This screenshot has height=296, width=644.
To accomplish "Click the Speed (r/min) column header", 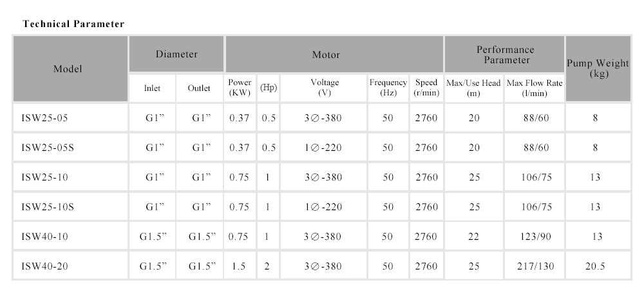I will 426,88.
